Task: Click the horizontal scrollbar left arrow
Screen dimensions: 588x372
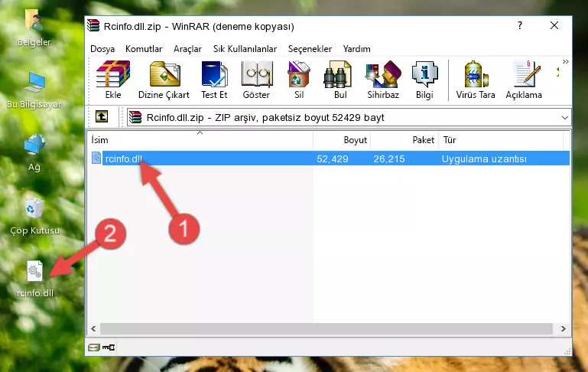Action: 94,329
